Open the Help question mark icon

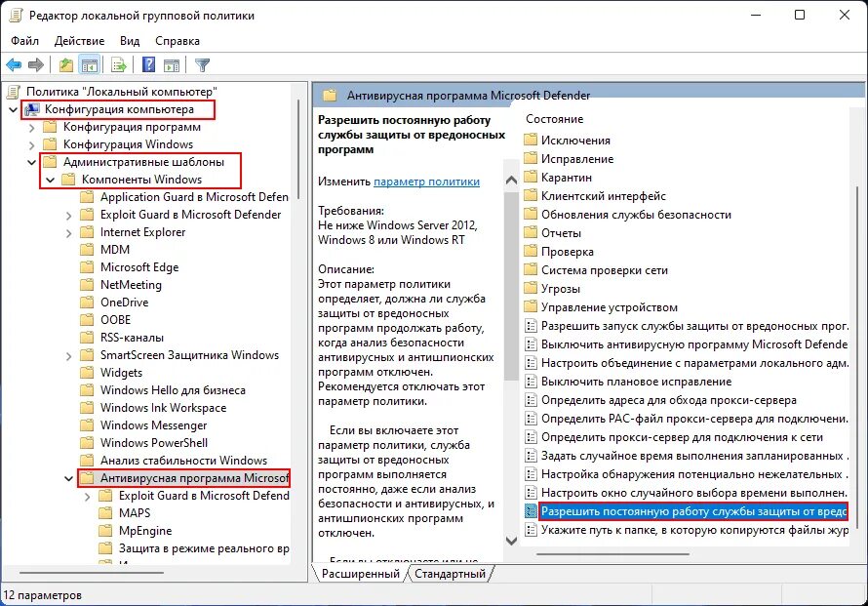(149, 64)
